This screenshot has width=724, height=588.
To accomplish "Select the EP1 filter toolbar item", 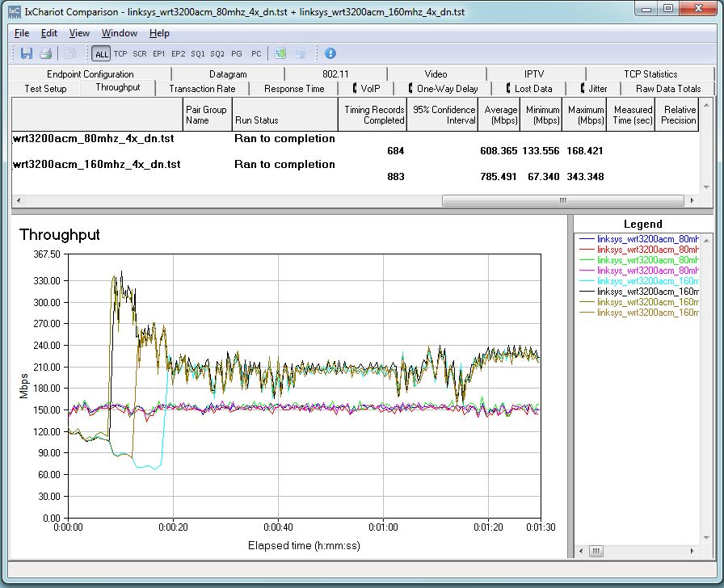I will click(x=159, y=54).
